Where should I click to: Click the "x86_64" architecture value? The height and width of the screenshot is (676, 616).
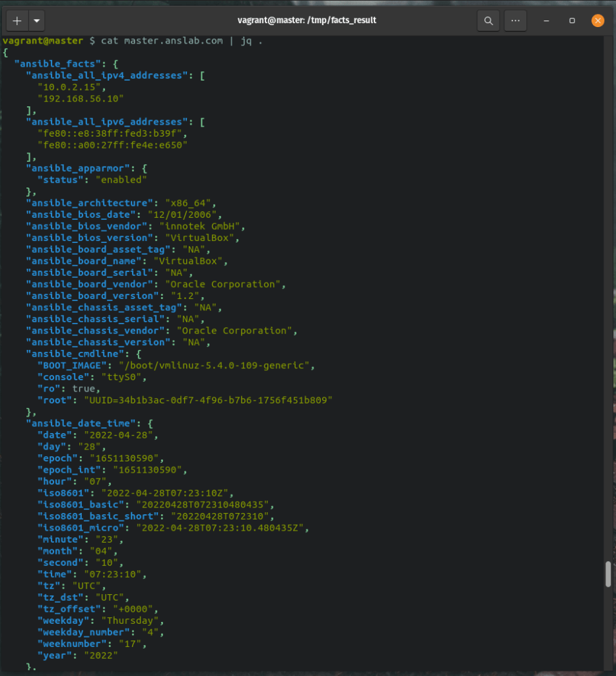click(x=188, y=203)
